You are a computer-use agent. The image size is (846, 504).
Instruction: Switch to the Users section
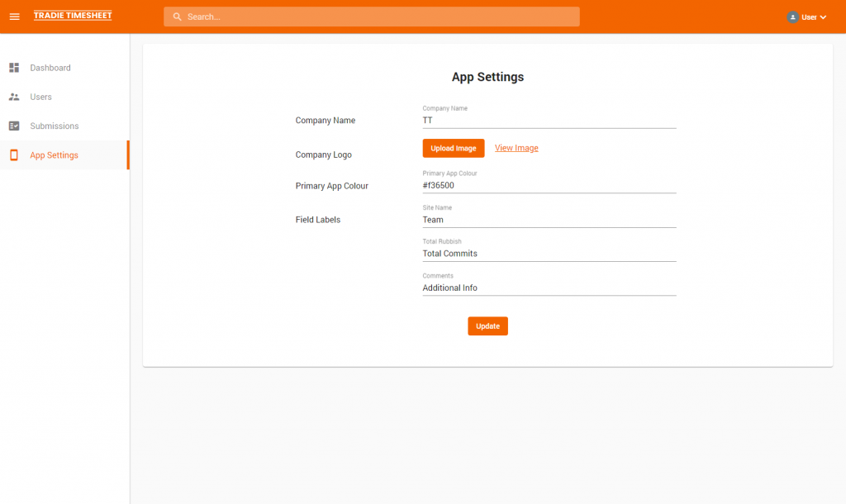point(39,97)
